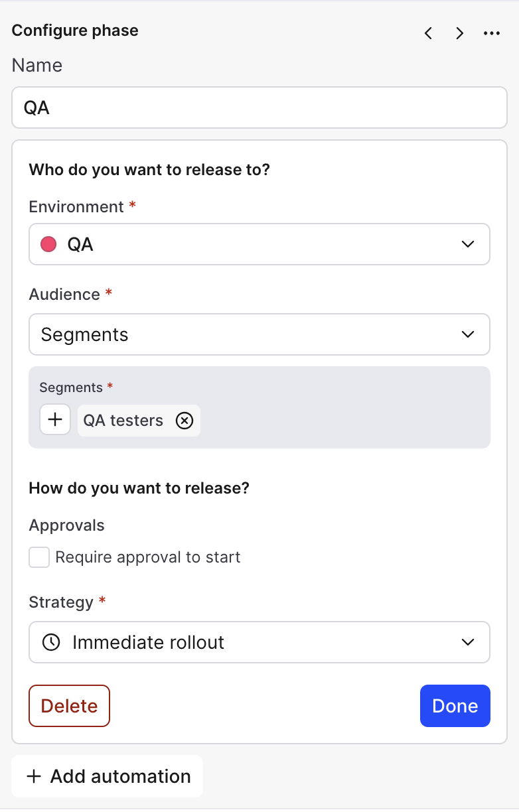Click the plus icon next to Add automation

33,776
